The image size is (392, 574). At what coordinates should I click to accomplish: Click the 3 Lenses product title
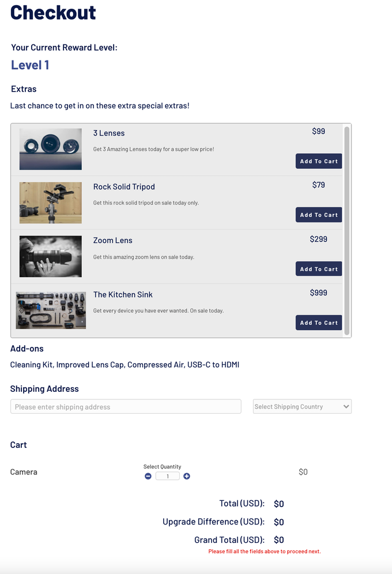pyautogui.click(x=109, y=133)
